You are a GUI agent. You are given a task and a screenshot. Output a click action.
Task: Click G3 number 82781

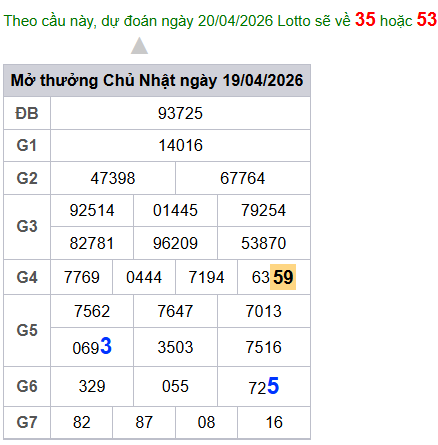tap(92, 243)
